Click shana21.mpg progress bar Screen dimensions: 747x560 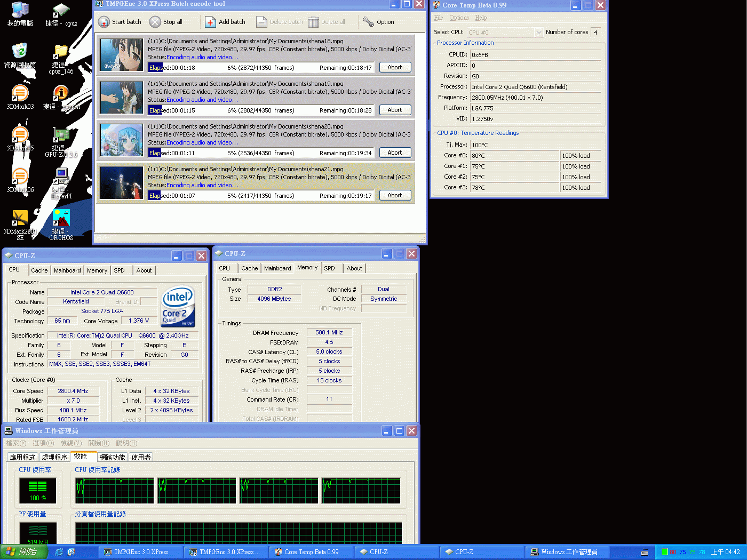(261, 196)
